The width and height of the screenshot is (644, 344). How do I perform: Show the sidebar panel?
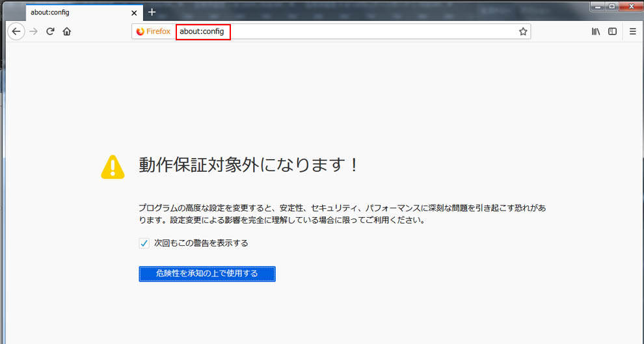[612, 31]
